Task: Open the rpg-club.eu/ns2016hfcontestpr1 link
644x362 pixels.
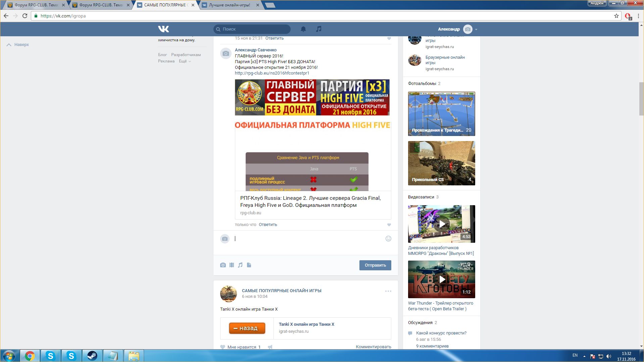Action: 272,73
